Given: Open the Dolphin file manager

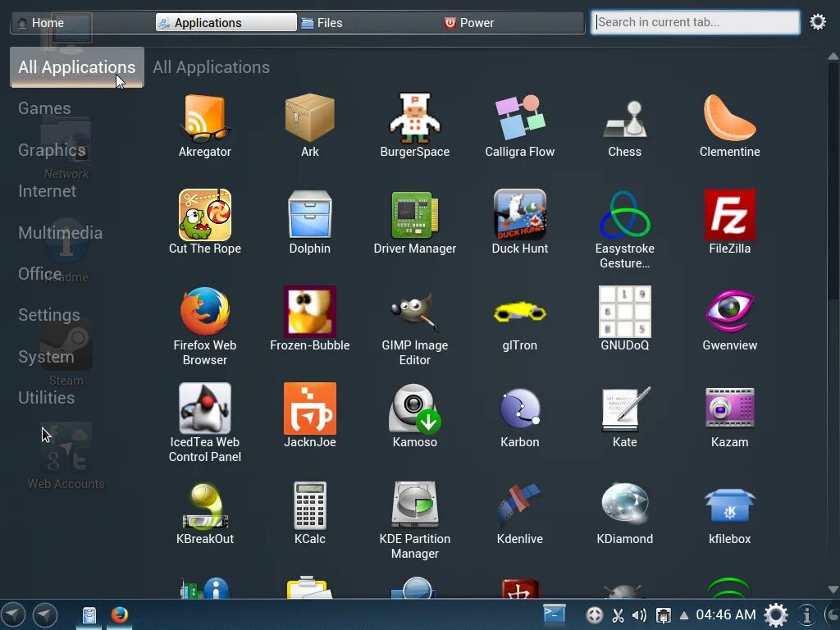Looking at the screenshot, I should 309,222.
